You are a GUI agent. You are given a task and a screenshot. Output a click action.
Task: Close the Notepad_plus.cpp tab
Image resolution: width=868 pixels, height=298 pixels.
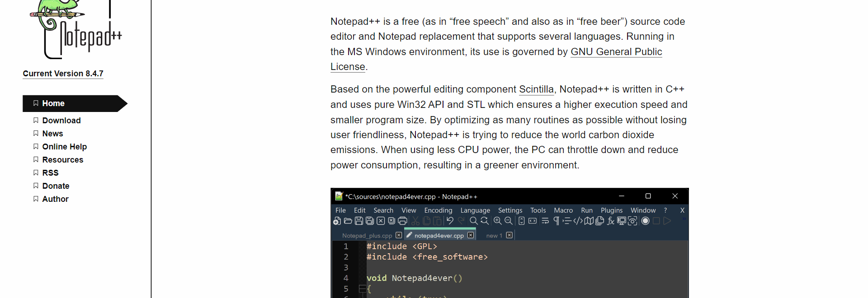[399, 235]
